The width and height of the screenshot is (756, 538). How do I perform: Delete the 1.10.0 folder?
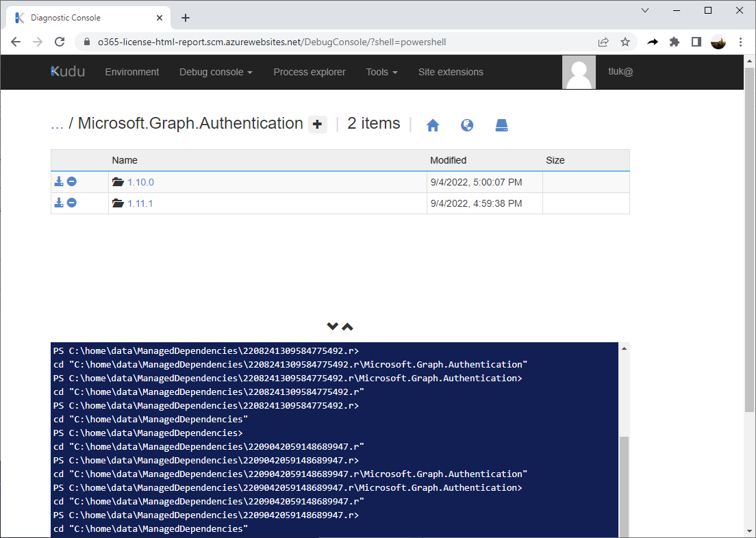click(72, 181)
